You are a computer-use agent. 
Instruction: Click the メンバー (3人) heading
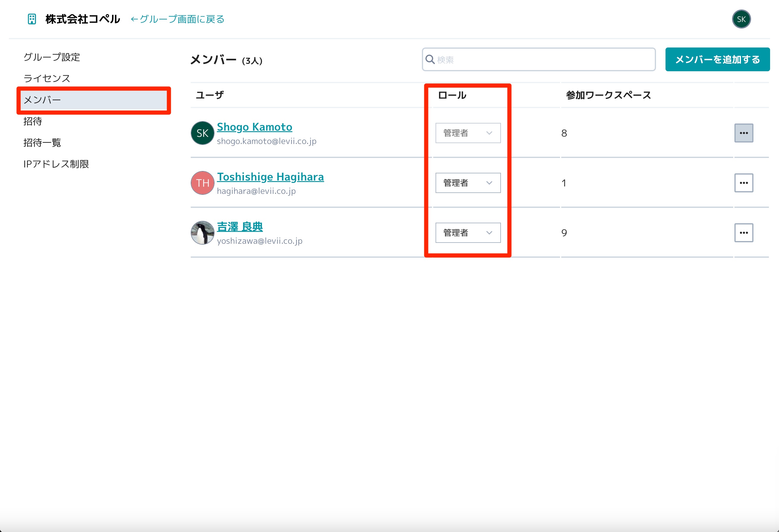click(226, 60)
